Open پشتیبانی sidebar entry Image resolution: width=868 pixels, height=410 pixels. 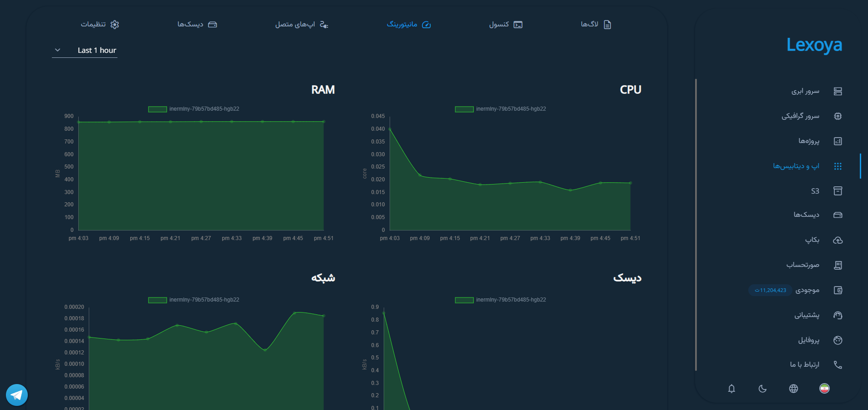pyautogui.click(x=807, y=315)
